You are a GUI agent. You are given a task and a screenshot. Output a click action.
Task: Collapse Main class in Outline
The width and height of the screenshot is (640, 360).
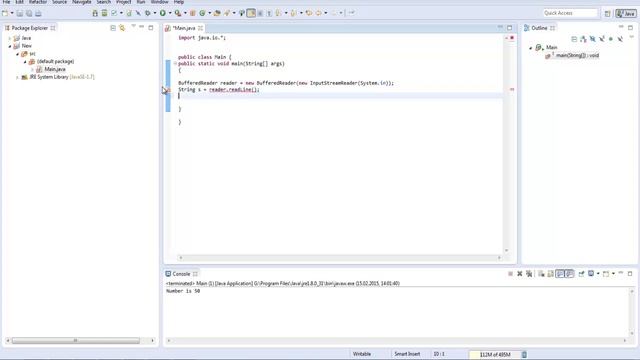point(531,48)
